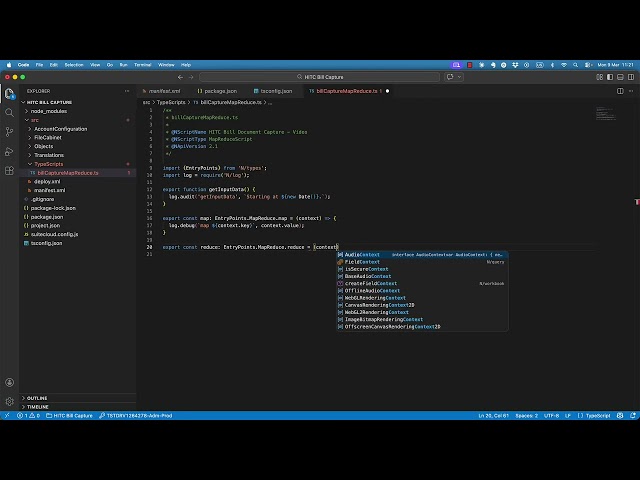Image resolution: width=640 pixels, height=480 pixels.
Task: Choose the FieldContext suggestion
Action: [x=422, y=262]
